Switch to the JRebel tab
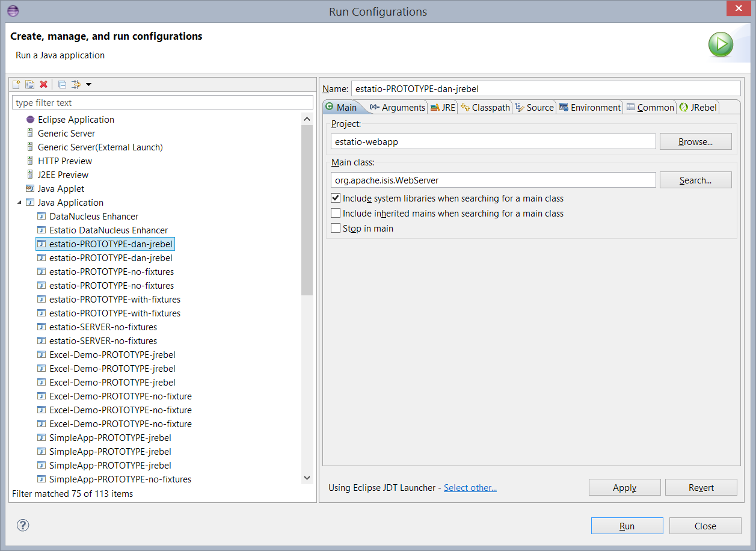 (698, 107)
